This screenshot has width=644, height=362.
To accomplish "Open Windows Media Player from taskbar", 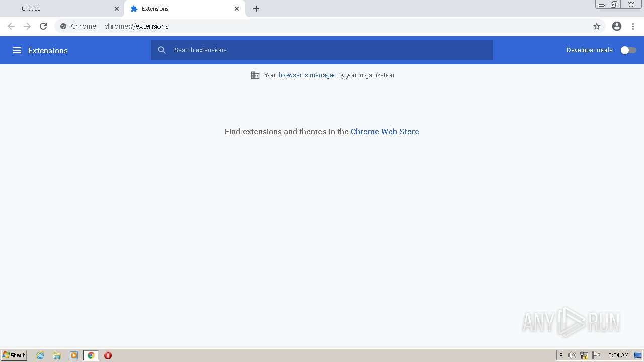I will tap(74, 355).
